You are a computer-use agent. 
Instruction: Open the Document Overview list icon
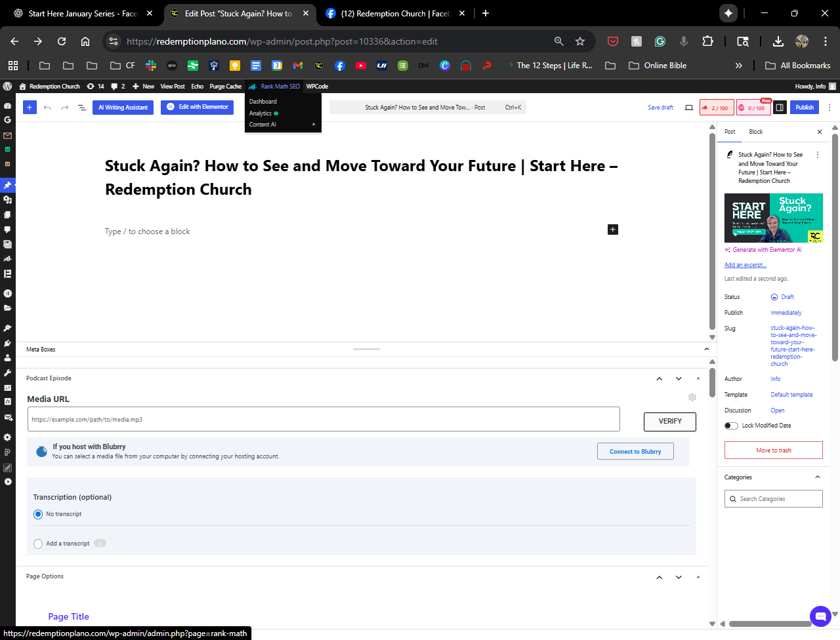coord(82,108)
